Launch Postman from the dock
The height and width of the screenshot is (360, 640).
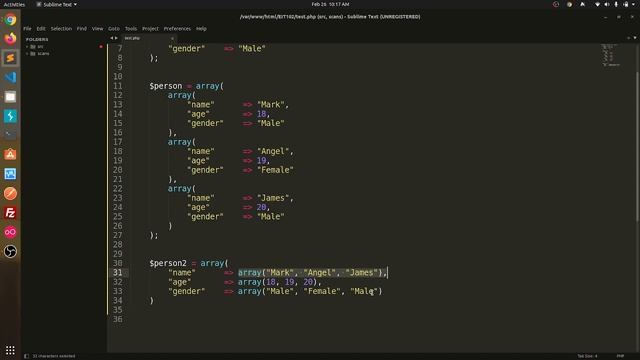click(10, 193)
